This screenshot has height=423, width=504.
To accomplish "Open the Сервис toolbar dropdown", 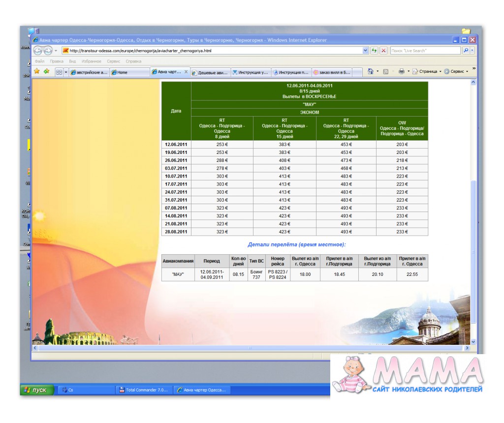I will [456, 72].
